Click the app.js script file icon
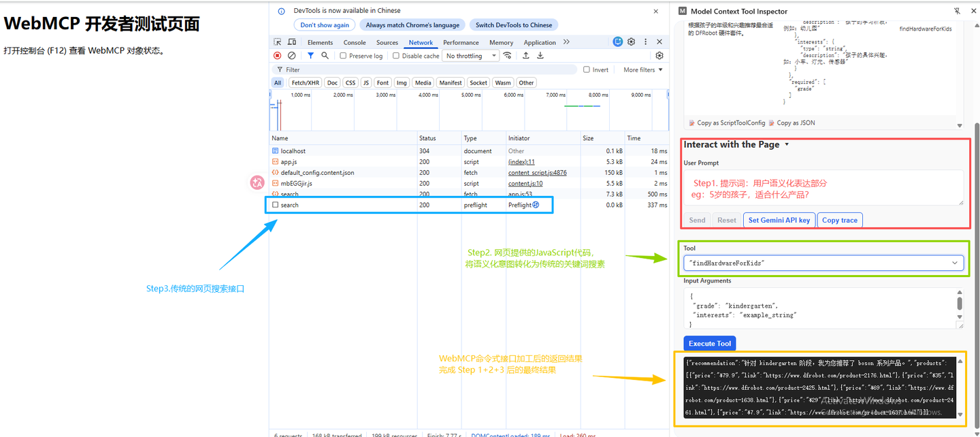 (275, 162)
